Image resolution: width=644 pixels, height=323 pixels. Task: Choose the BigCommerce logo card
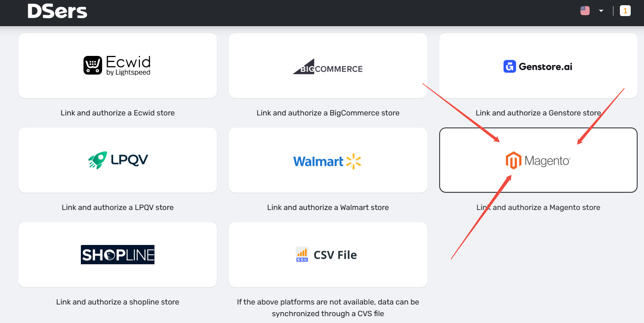tap(328, 66)
